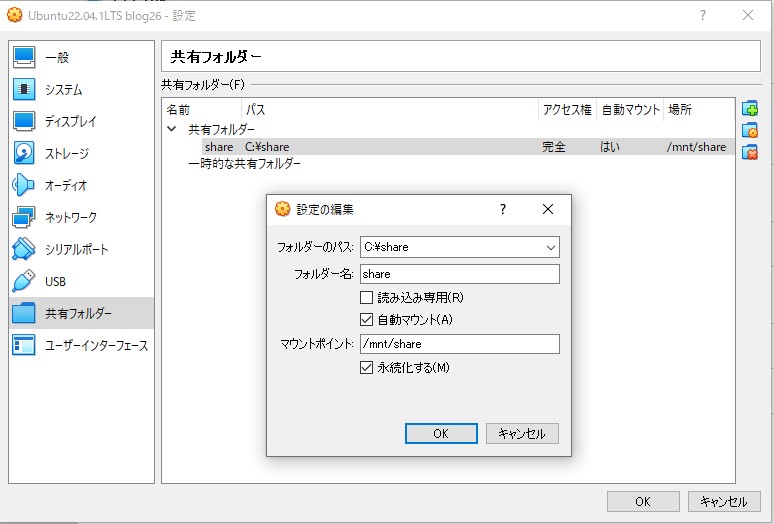Open the システム settings category
The height and width of the screenshot is (524, 774).
pos(81,89)
